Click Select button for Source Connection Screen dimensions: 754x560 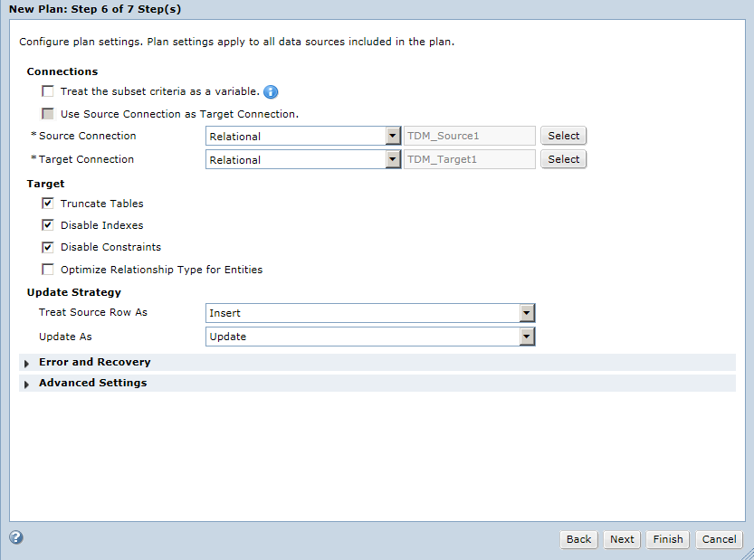(564, 136)
